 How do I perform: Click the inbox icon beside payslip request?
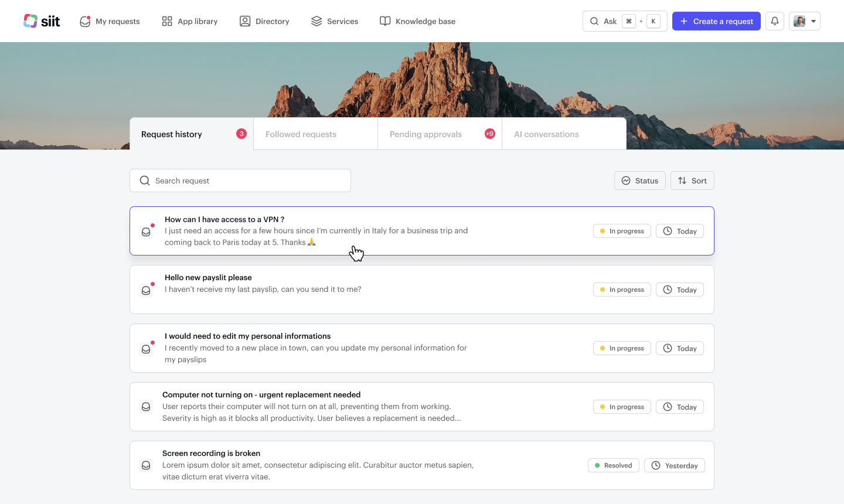pos(146,290)
